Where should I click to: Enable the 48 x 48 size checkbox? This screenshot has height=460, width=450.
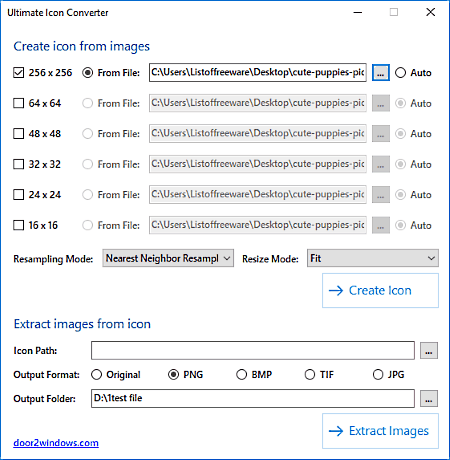[x=19, y=134]
